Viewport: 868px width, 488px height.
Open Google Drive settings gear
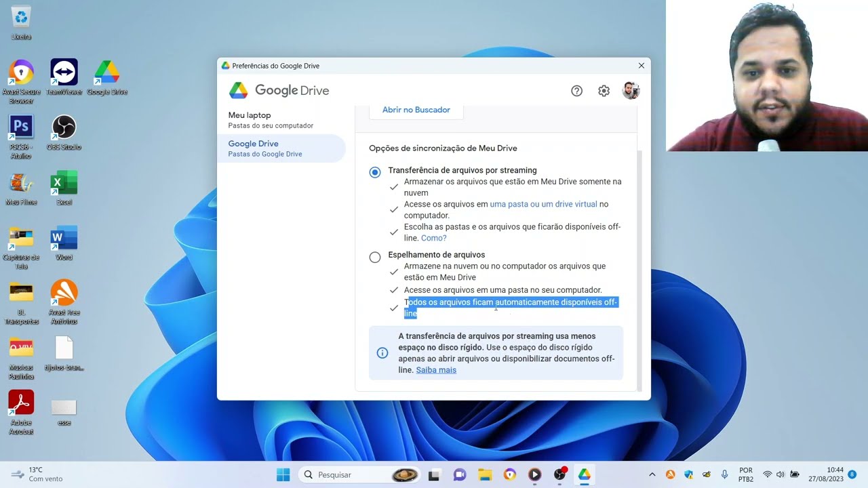tap(604, 91)
